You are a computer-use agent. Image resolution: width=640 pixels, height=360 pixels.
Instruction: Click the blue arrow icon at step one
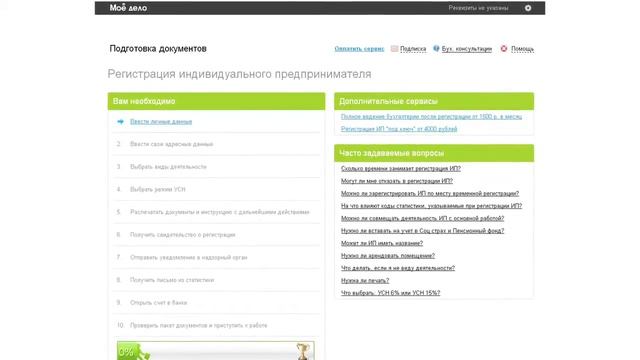coord(120,122)
